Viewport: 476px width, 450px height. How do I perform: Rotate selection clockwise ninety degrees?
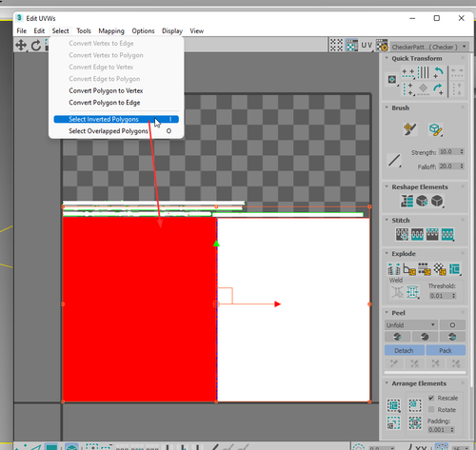pyautogui.click(x=438, y=88)
